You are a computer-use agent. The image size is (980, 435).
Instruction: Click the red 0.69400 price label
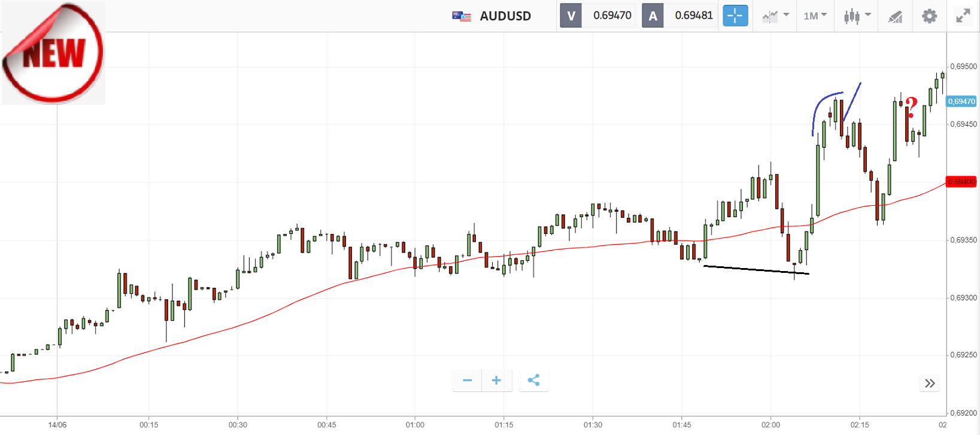pyautogui.click(x=961, y=182)
